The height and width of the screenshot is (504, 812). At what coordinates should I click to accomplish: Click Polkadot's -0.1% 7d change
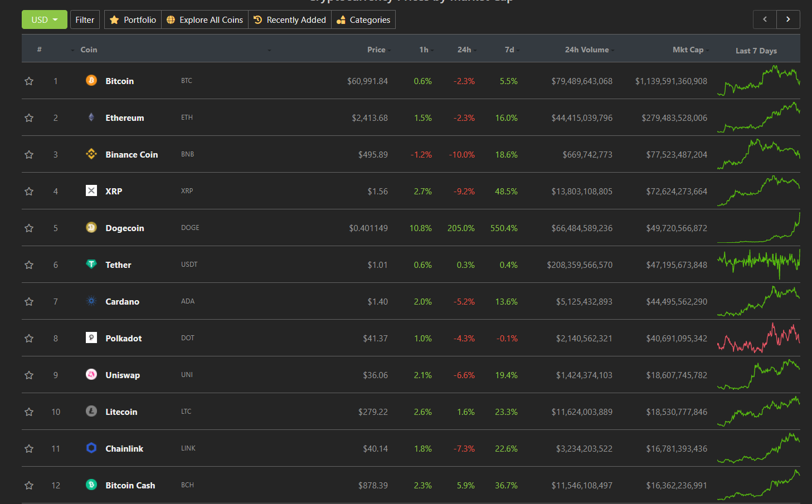tap(507, 339)
